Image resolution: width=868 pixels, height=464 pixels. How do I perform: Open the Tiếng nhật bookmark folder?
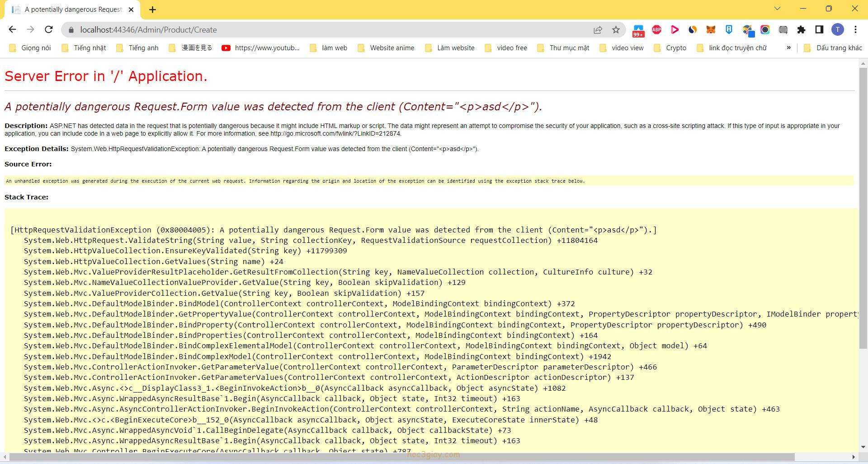pyautogui.click(x=84, y=47)
